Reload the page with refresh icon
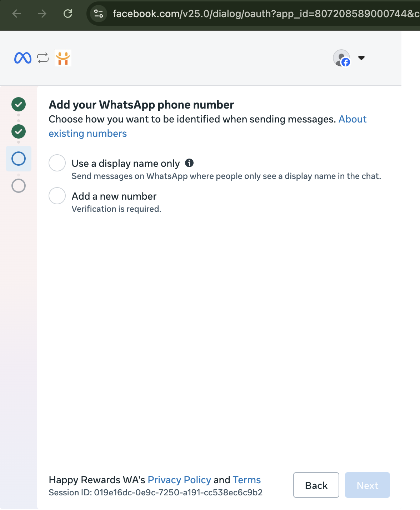Viewport: 420px width, 510px height. pos(68,14)
